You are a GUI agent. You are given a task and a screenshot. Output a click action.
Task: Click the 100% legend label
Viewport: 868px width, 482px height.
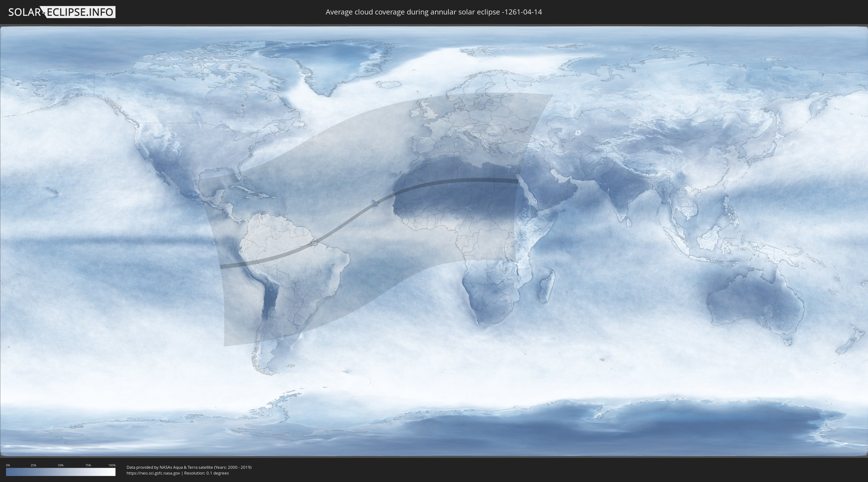point(112,465)
